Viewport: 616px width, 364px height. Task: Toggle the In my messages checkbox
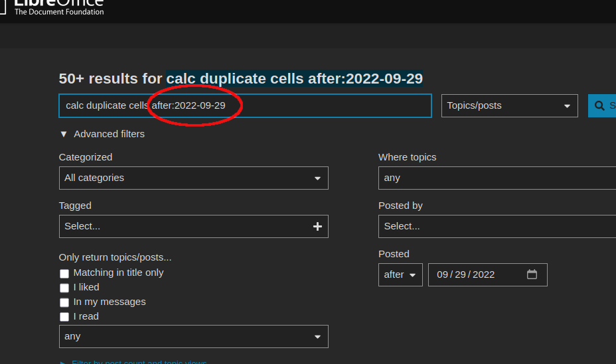64,302
